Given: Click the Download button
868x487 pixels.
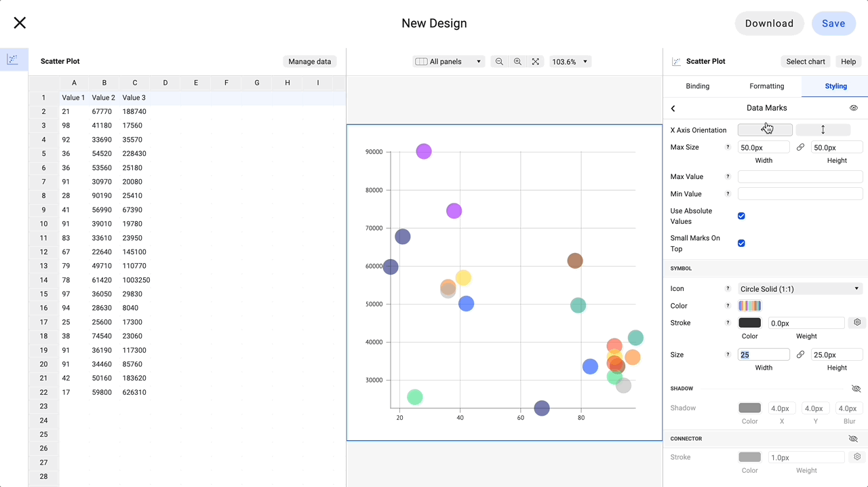Looking at the screenshot, I should (x=769, y=22).
